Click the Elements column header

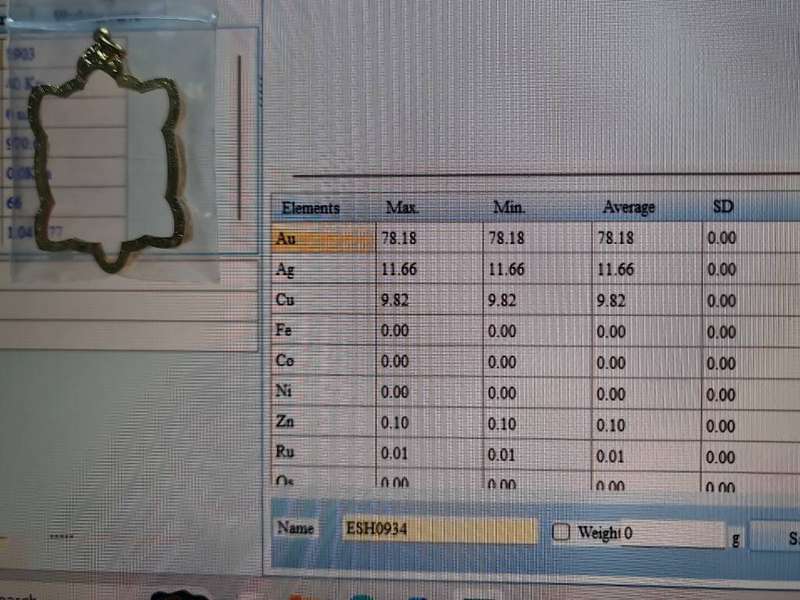point(311,208)
